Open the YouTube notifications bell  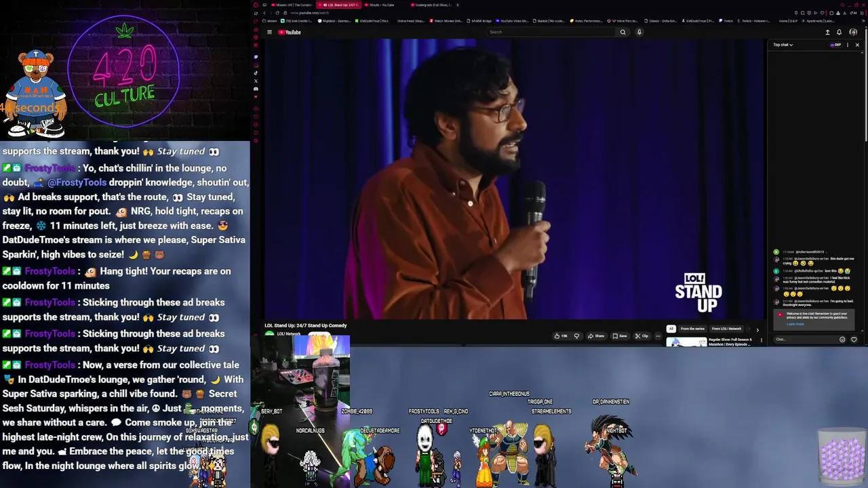coord(839,32)
